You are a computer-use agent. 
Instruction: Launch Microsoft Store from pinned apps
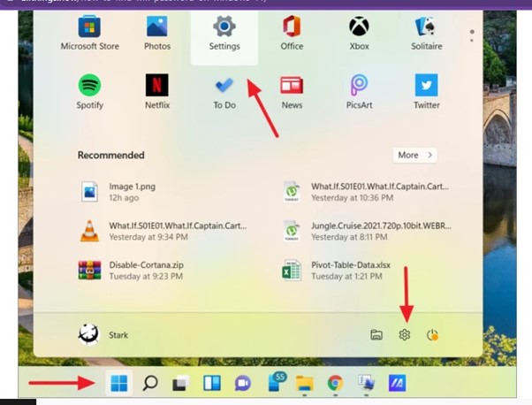click(89, 32)
